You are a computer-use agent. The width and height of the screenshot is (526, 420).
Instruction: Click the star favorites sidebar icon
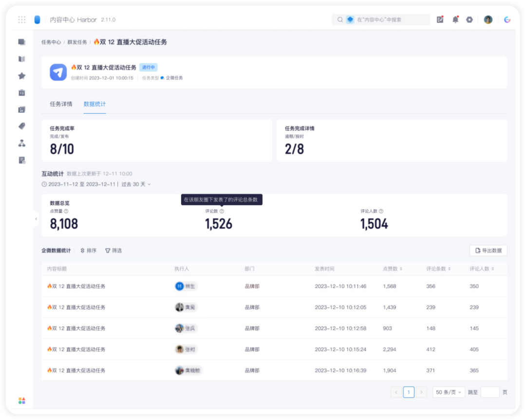coord(22,76)
